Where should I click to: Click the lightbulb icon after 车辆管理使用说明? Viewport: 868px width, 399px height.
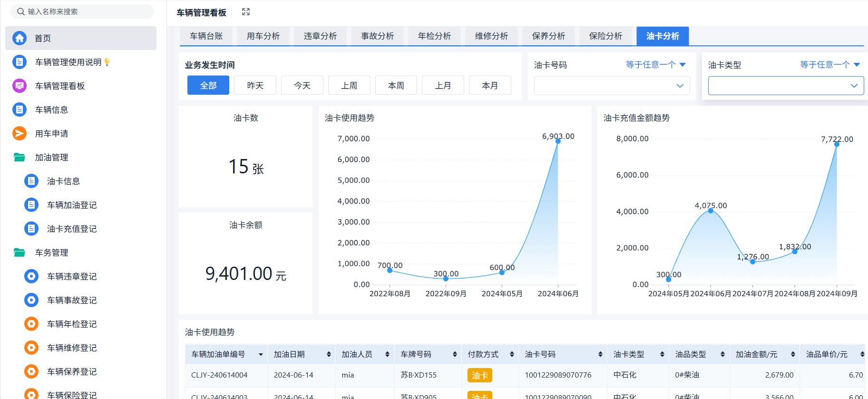pos(107,62)
